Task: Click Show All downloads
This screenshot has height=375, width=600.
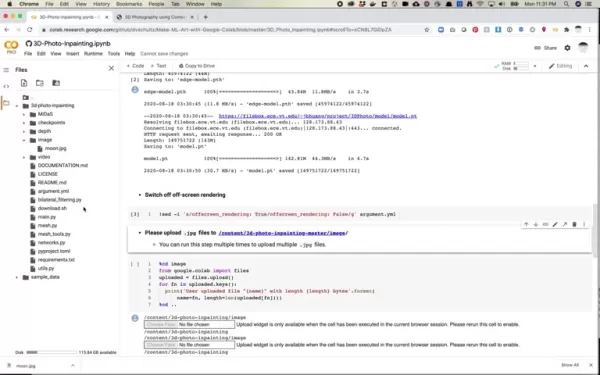Action: point(570,365)
